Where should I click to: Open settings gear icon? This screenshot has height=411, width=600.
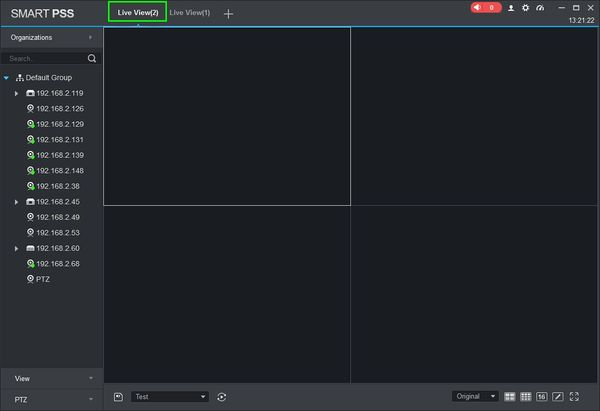pyautogui.click(x=525, y=8)
